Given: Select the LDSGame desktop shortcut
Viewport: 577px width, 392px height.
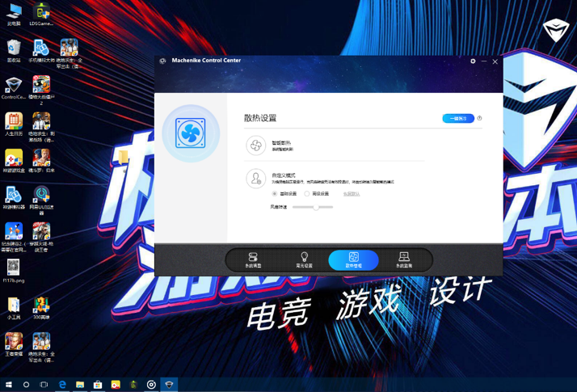Looking at the screenshot, I should point(41,14).
